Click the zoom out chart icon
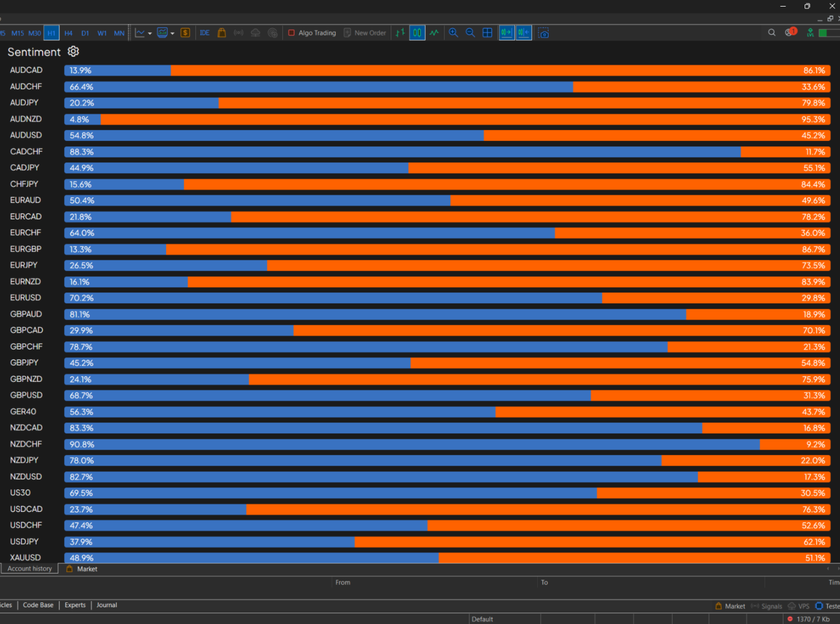 pos(470,33)
